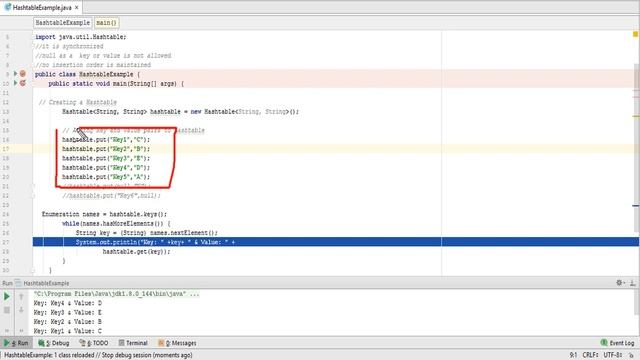Close the HashtableExample.java editor tab
The height and width of the screenshot is (360, 640).
coord(77,7)
